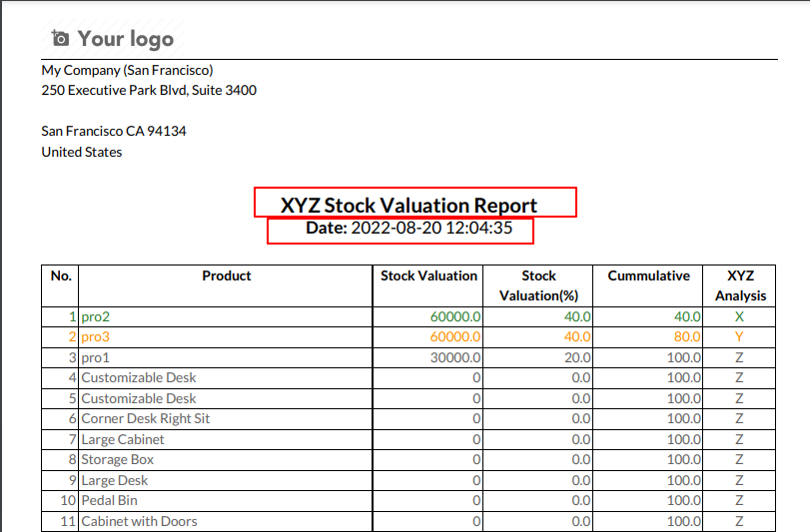Click the product name 'pro2'

96,316
